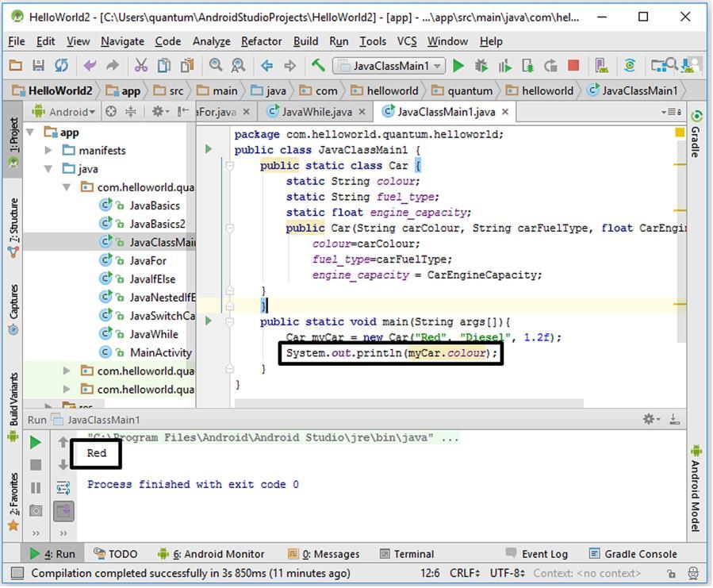Open the SDK Manager icon
The width and height of the screenshot is (713, 588).
click(690, 66)
